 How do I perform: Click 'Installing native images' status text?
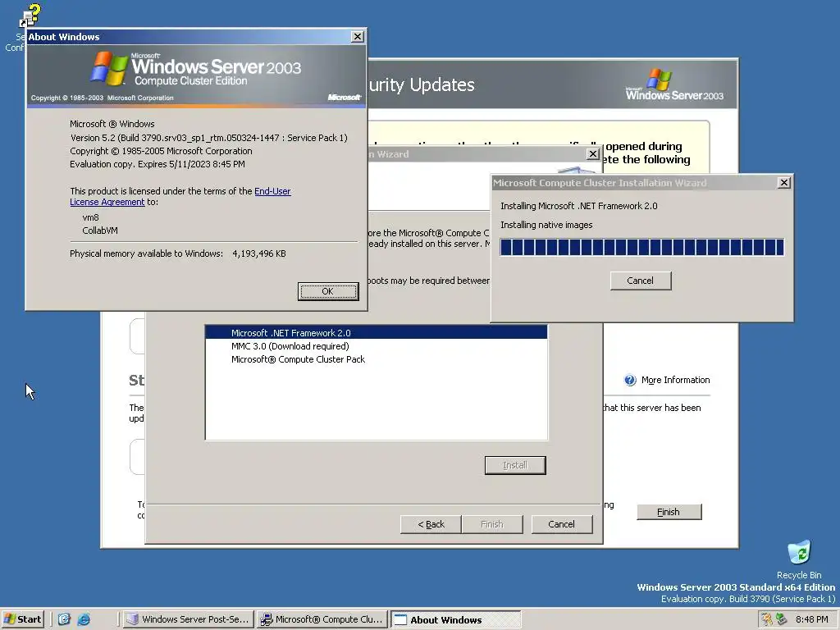point(546,225)
